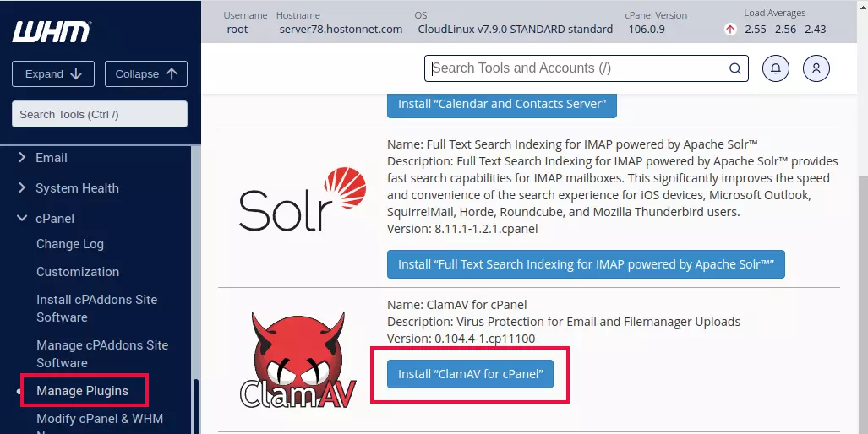Open the user account icon
Viewport: 868px width, 434px height.
point(816,68)
